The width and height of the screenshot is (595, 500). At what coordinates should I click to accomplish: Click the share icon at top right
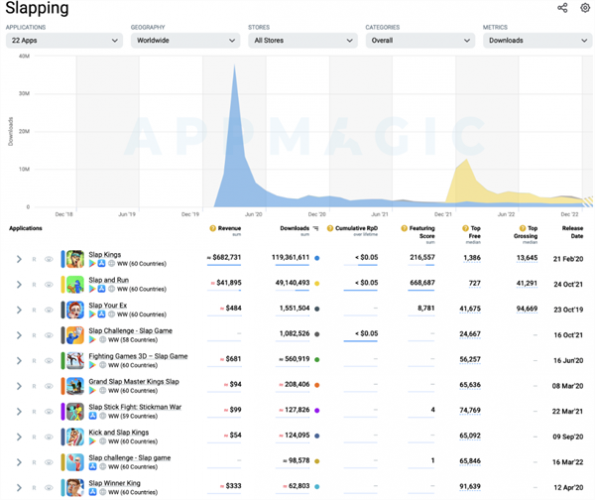562,8
